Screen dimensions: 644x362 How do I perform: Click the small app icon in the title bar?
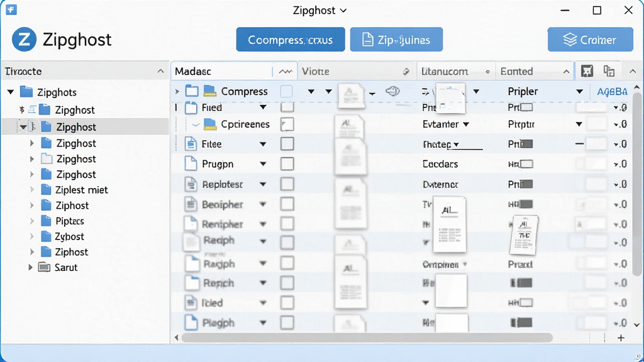(11, 10)
